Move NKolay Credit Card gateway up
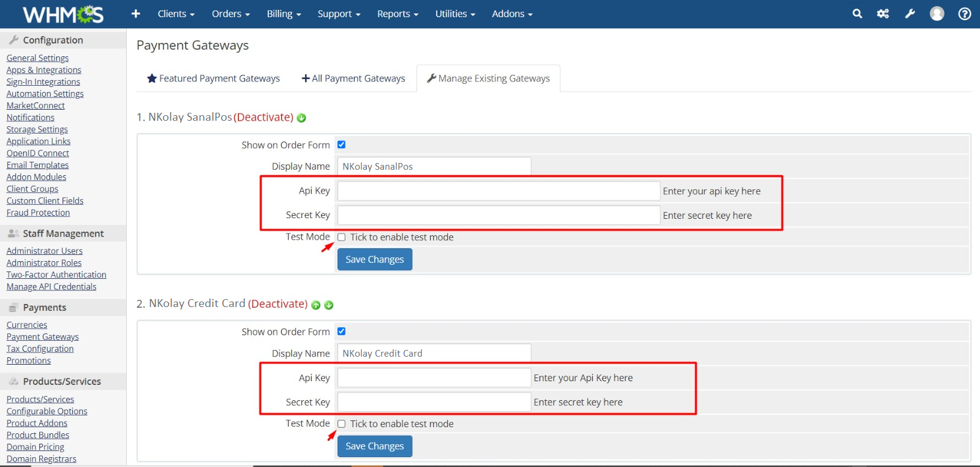980x467 pixels. [x=316, y=305]
